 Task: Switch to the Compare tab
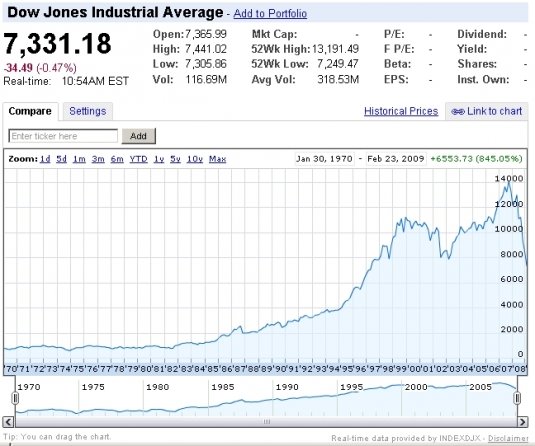point(30,111)
